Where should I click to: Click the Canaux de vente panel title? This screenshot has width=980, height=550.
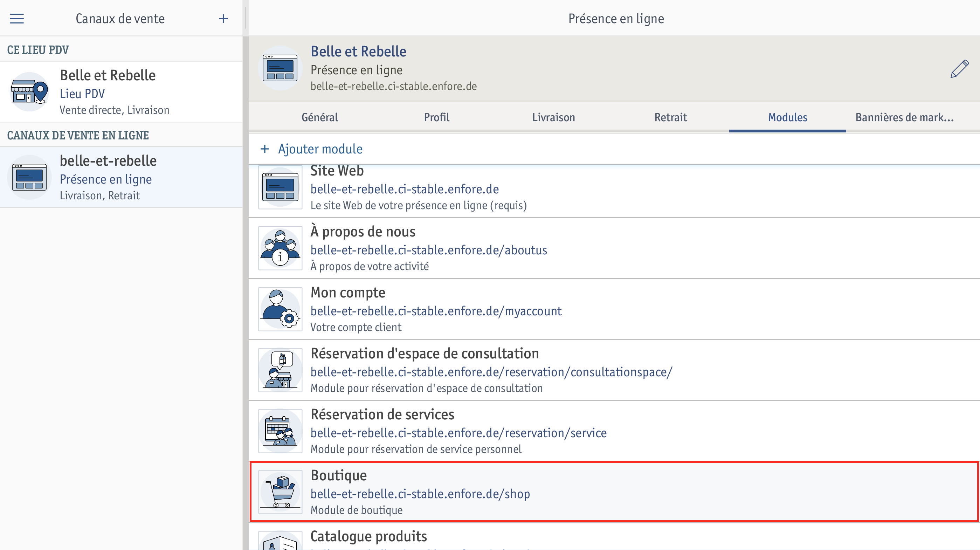point(120,19)
